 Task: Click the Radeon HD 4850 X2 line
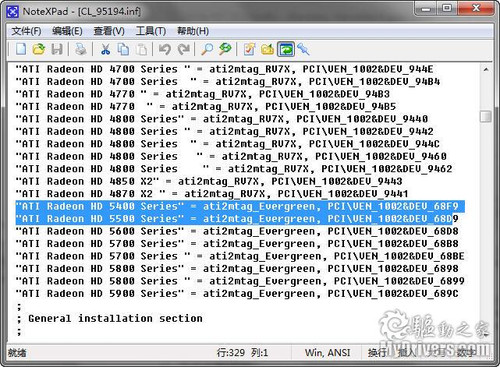click(x=209, y=181)
